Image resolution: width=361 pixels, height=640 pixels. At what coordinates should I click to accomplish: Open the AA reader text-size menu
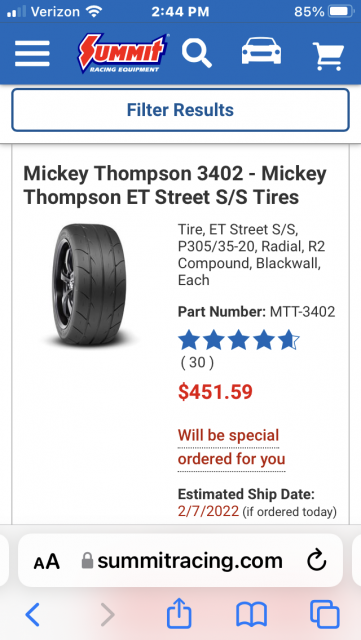pos(47,562)
